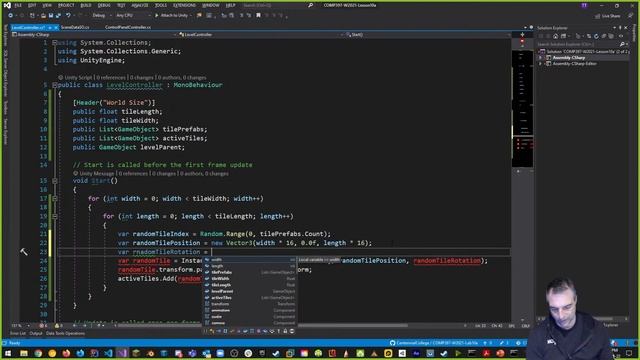
Task: Close the Solution Explorer panel
Action: tap(626, 28)
